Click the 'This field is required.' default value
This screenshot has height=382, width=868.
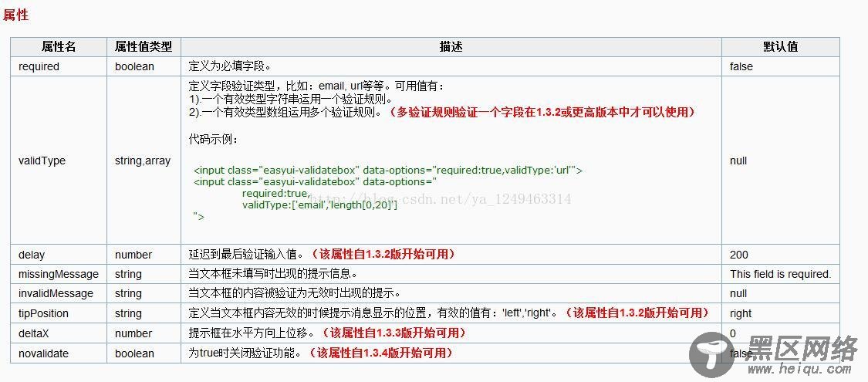click(781, 274)
